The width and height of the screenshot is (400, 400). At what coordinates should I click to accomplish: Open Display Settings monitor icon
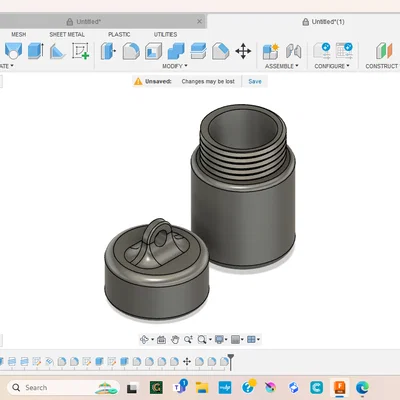click(x=219, y=340)
